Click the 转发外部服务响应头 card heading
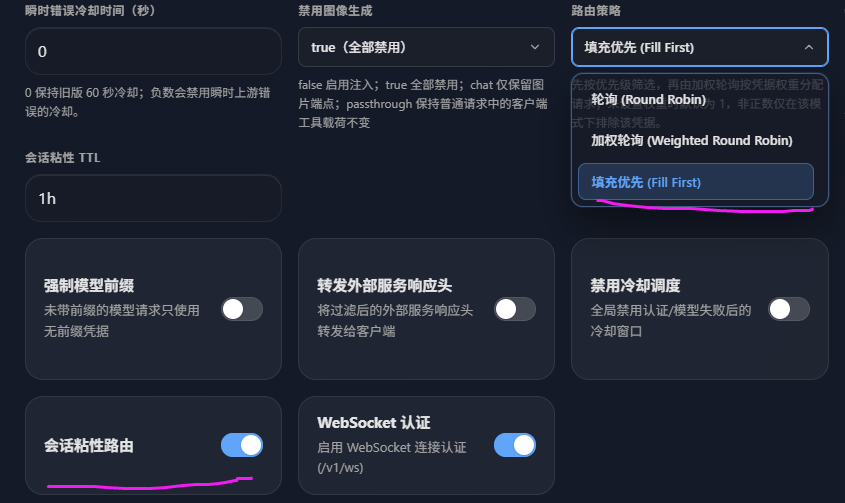 tap(384, 285)
